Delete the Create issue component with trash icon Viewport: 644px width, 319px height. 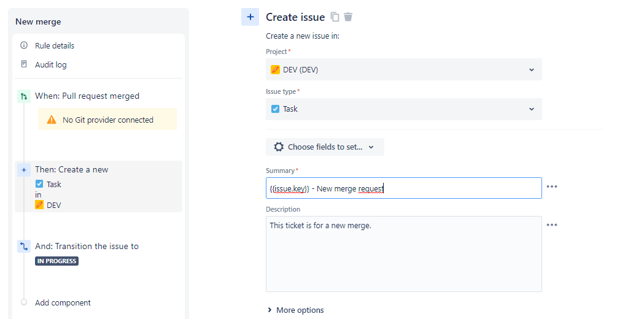click(348, 17)
